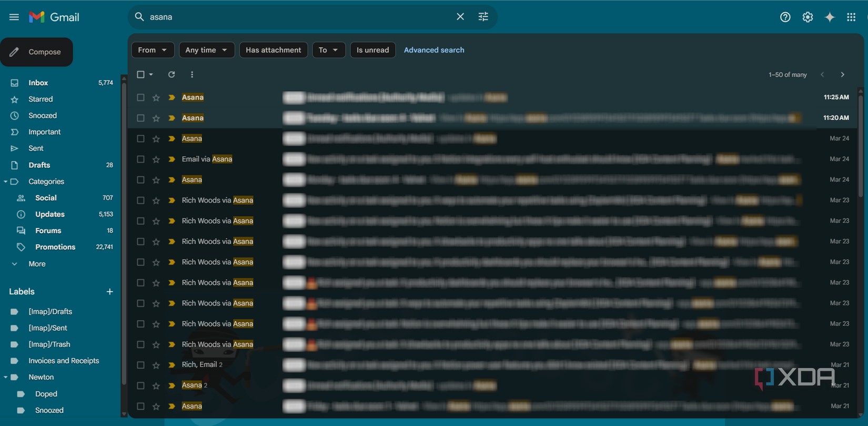Collapse the Categories section arrow
Viewport: 868px width, 426px height.
click(5, 182)
